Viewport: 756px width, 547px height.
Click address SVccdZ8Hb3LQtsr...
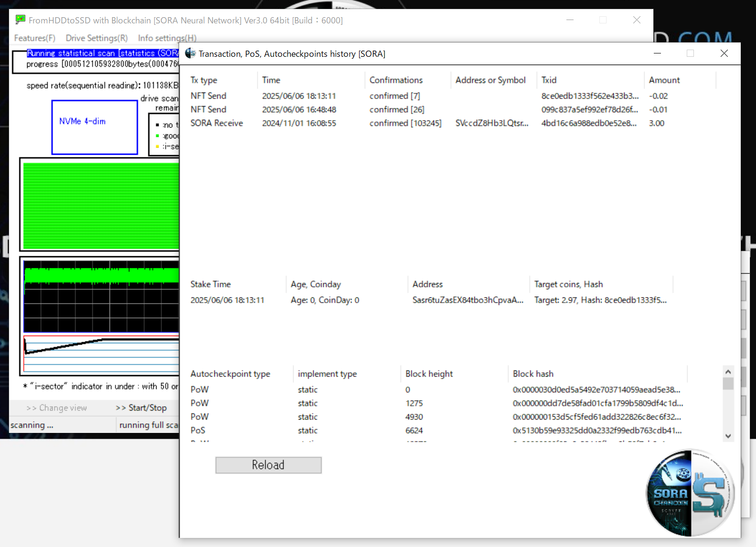[492, 123]
